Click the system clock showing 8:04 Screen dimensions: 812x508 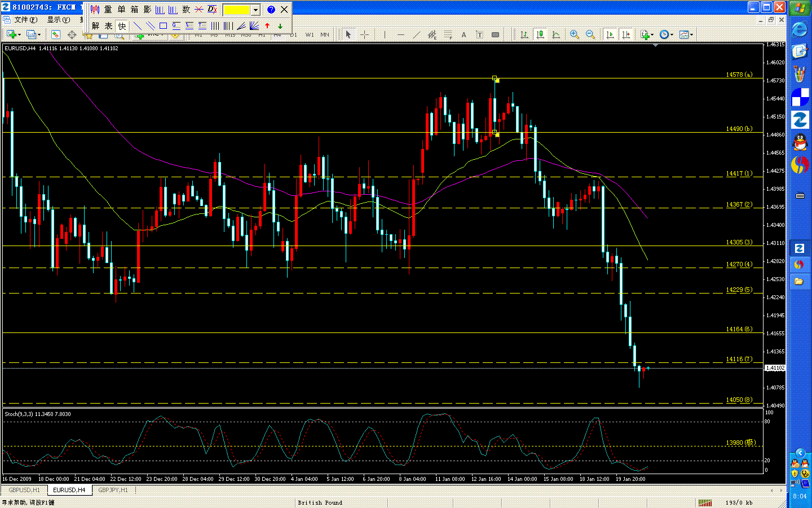(x=800, y=496)
